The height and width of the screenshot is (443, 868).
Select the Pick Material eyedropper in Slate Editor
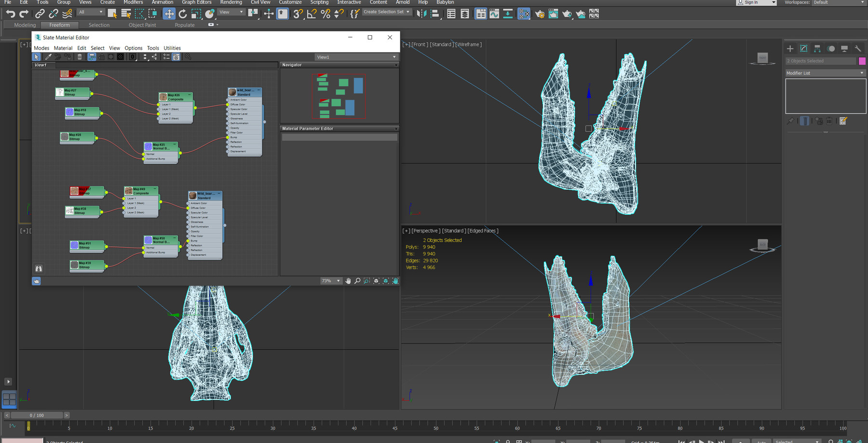[48, 57]
